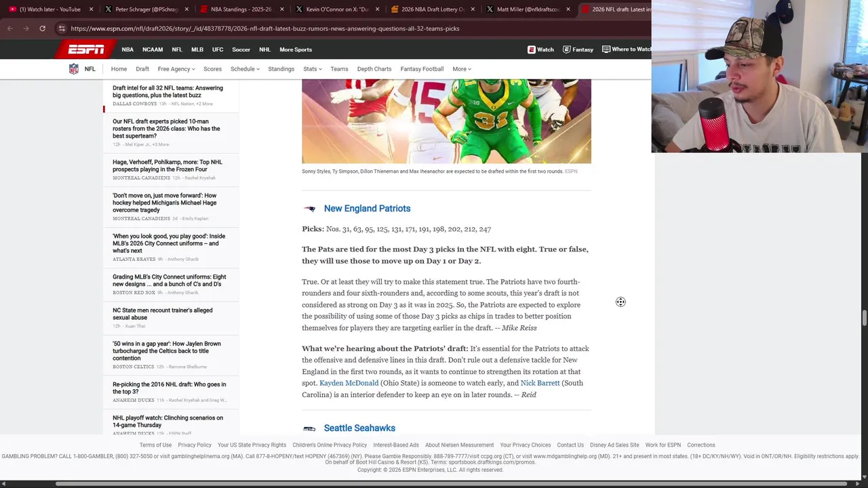This screenshot has height=488, width=868.
Task: Open NCAAM in ESPN top menu
Action: point(153,49)
